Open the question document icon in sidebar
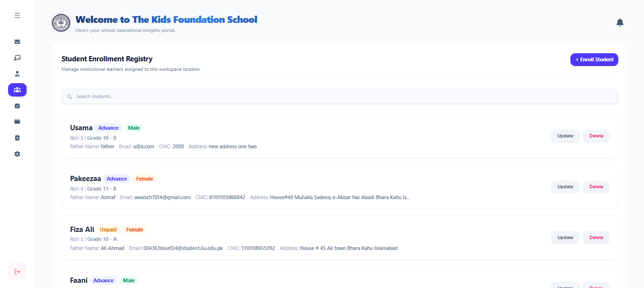The width and height of the screenshot is (644, 288). coord(17,138)
